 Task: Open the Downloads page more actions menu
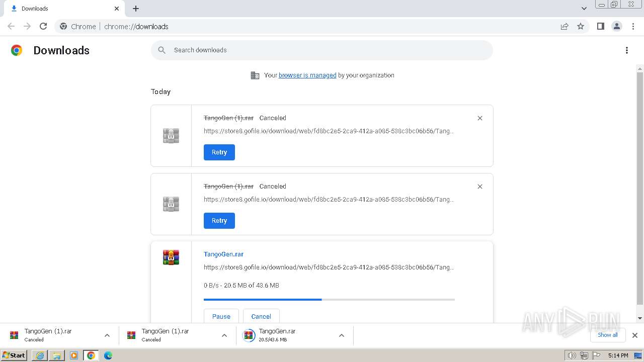tap(626, 50)
